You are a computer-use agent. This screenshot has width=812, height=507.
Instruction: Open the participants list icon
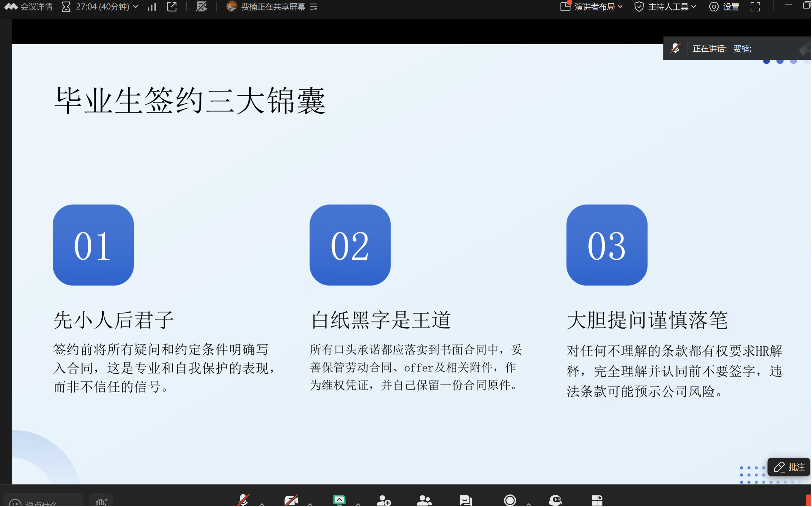(x=424, y=501)
